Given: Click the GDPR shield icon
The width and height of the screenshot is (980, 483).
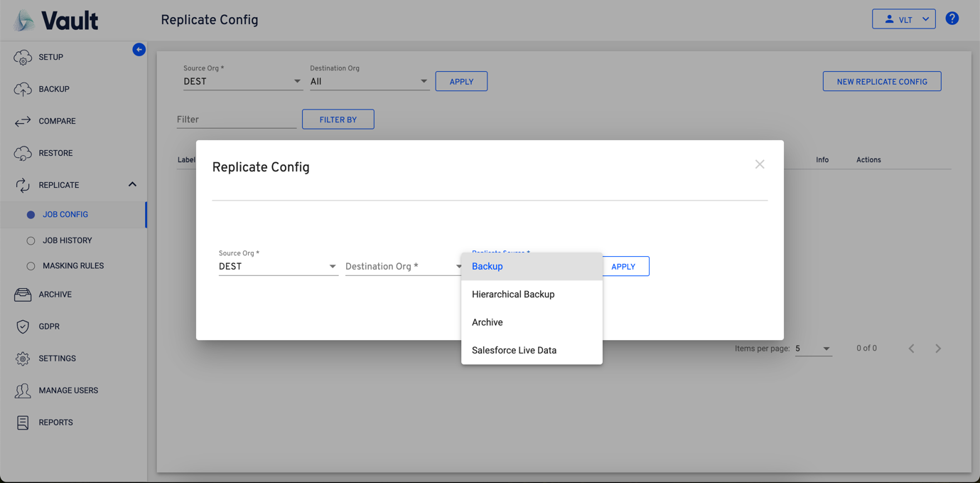Looking at the screenshot, I should coord(23,327).
